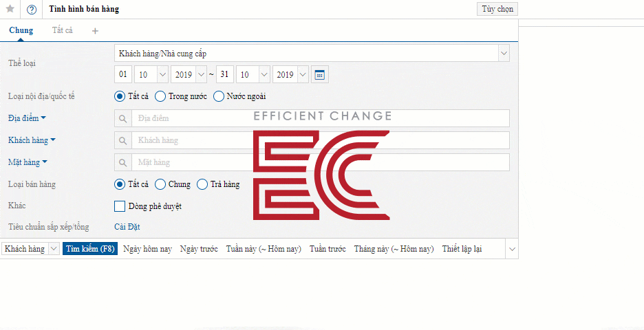The width and height of the screenshot is (644, 330).
Task: Select the Trong nước radio option
Action: 160,96
